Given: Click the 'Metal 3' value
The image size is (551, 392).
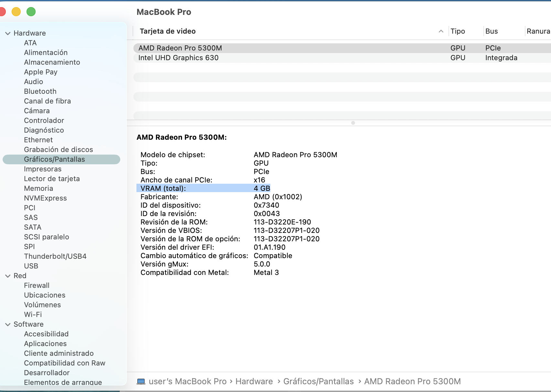Looking at the screenshot, I should point(266,273).
